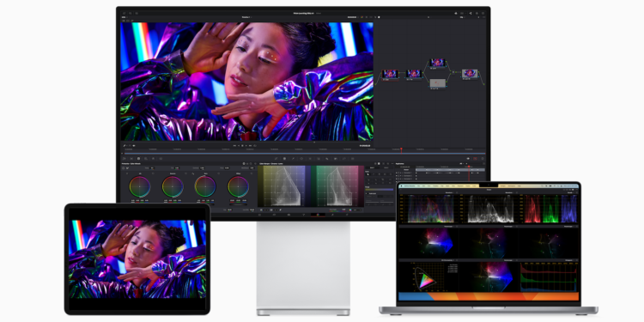This screenshot has height=322, width=644.
Task: Open CIE Chromaticity scope dropdown on MacBook
Action: [447, 260]
